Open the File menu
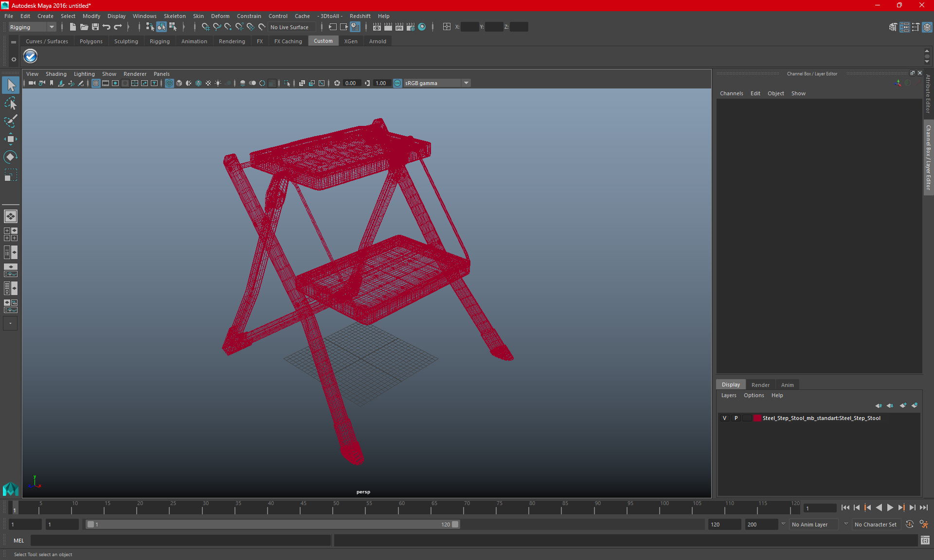Image resolution: width=934 pixels, height=560 pixels. tap(9, 16)
